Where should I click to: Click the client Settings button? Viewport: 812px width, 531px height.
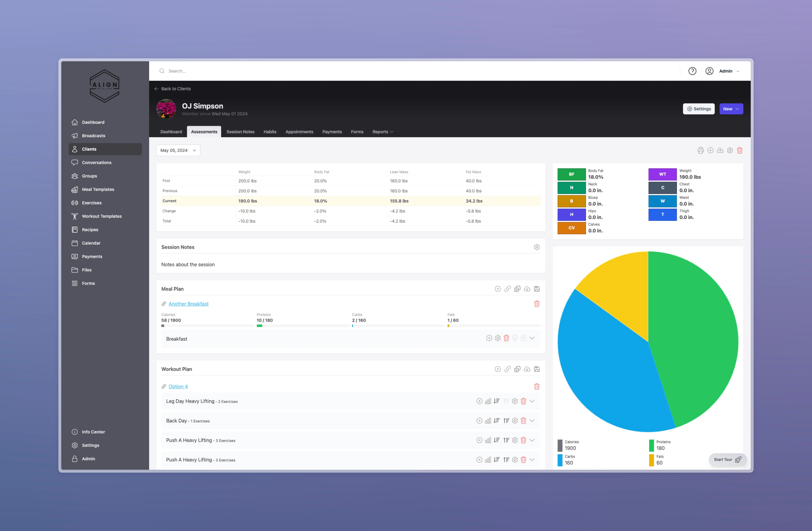click(x=699, y=109)
